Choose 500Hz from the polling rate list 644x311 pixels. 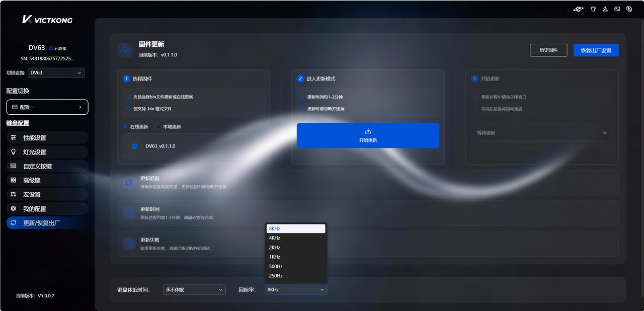point(296,266)
